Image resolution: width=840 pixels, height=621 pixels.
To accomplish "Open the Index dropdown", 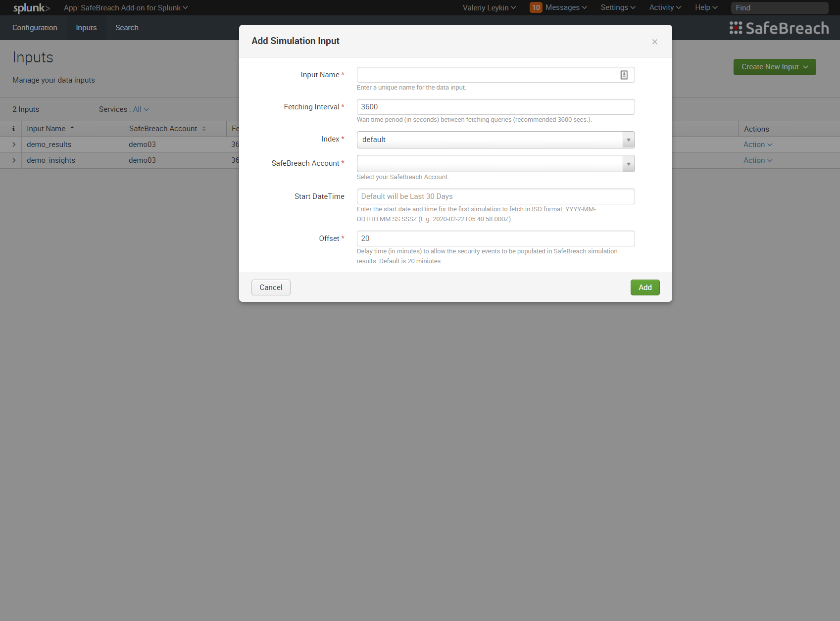I will pos(495,140).
